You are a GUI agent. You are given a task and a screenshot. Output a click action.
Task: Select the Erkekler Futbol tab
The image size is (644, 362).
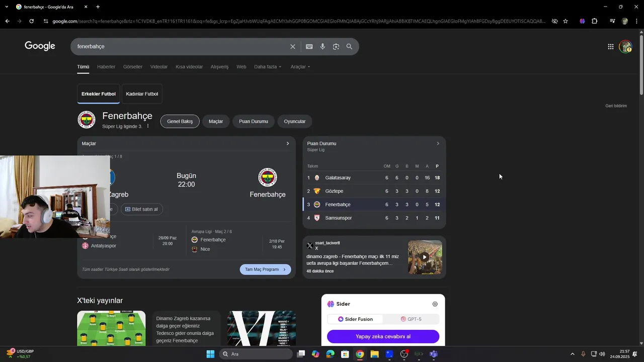coord(99,94)
